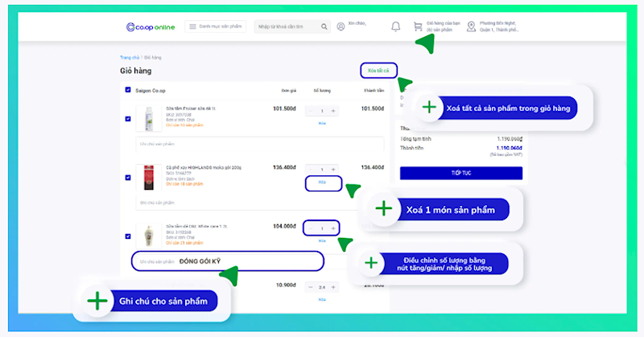
Task: Click the user account avatar icon
Action: tap(341, 27)
